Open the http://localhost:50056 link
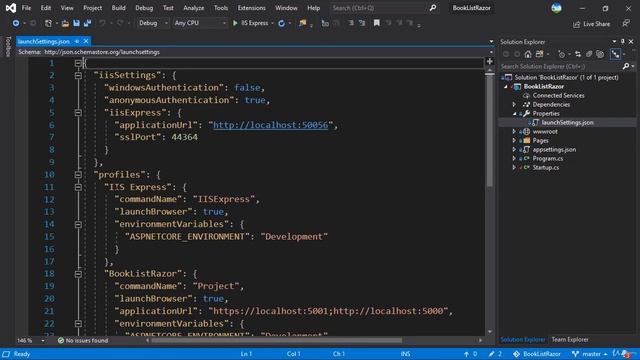The image size is (640, 360). pyautogui.click(x=271, y=125)
